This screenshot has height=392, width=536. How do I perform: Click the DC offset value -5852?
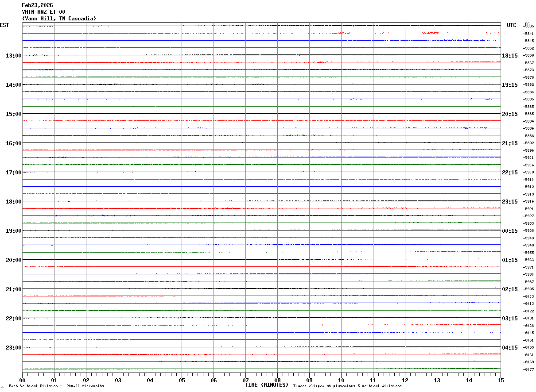528,48
